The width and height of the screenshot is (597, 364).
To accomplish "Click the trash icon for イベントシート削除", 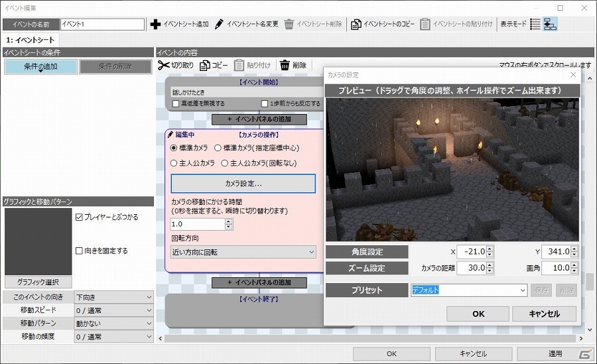I will (289, 25).
